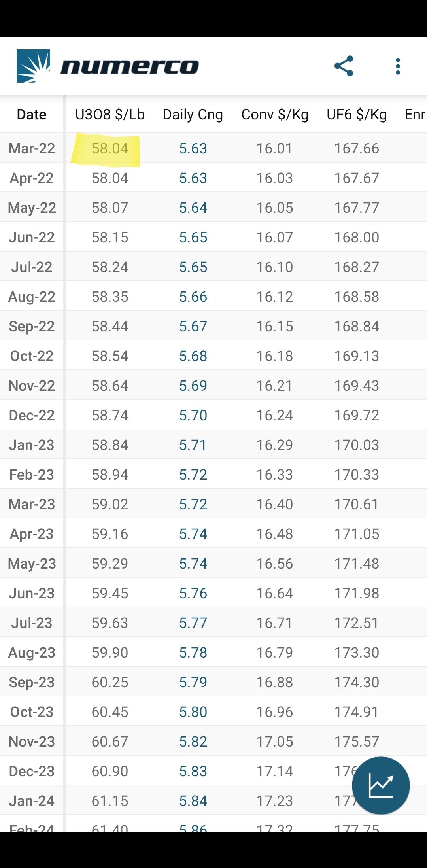The image size is (427, 868).
Task: Tap the numerco brand wordmark
Action: 130,67
